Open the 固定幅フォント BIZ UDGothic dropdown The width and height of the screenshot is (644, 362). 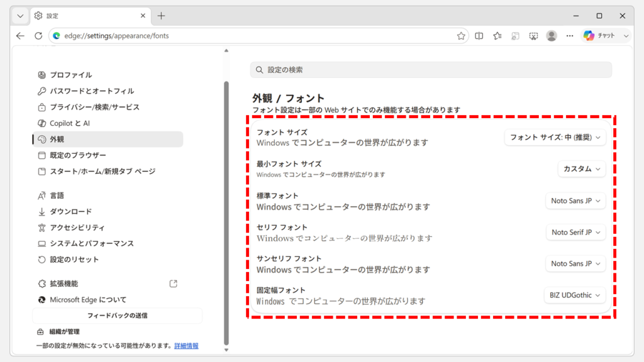575,295
